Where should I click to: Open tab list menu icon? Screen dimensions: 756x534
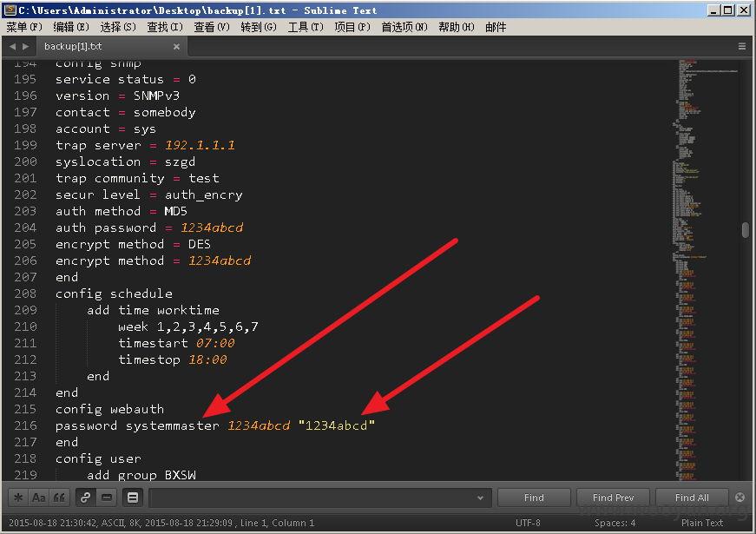(x=742, y=46)
